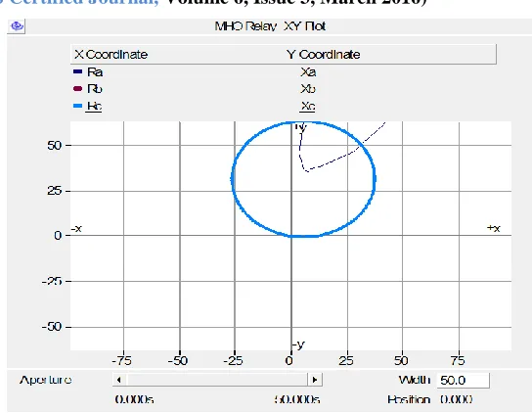Image resolution: width=532 pixels, height=413 pixels.
Task: Click the Width label
Action: click(415, 380)
